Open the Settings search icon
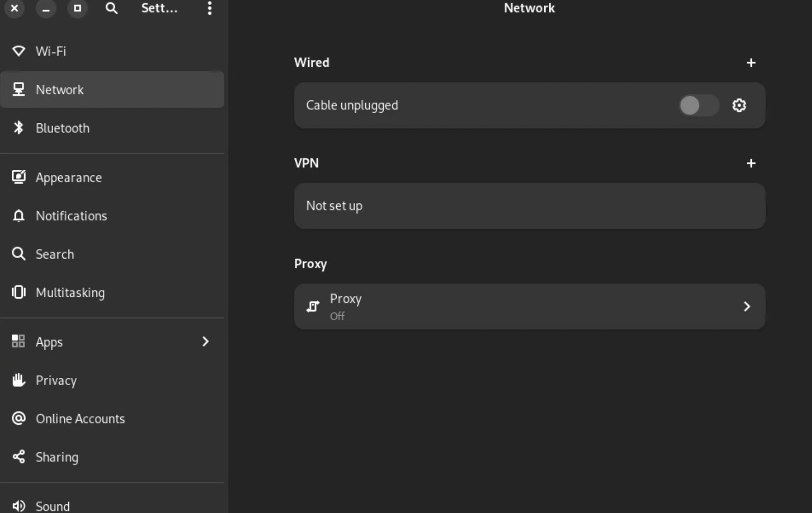This screenshot has width=812, height=513. (111, 8)
